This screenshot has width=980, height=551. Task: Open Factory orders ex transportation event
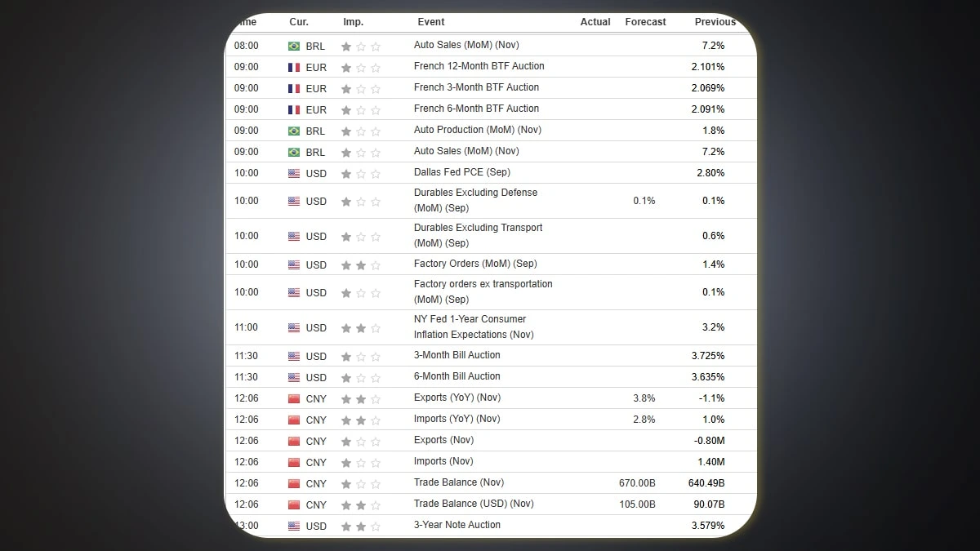[483, 291]
